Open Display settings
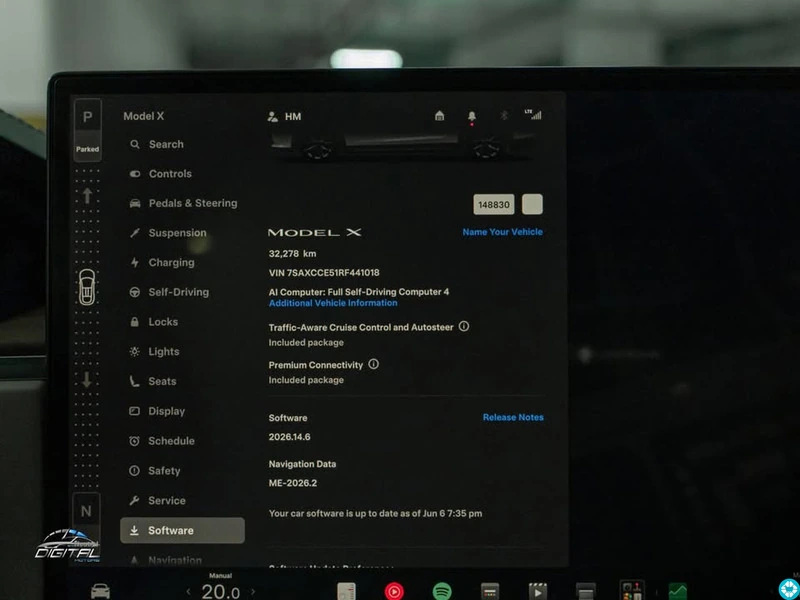The height and width of the screenshot is (600, 800). pyautogui.click(x=157, y=411)
